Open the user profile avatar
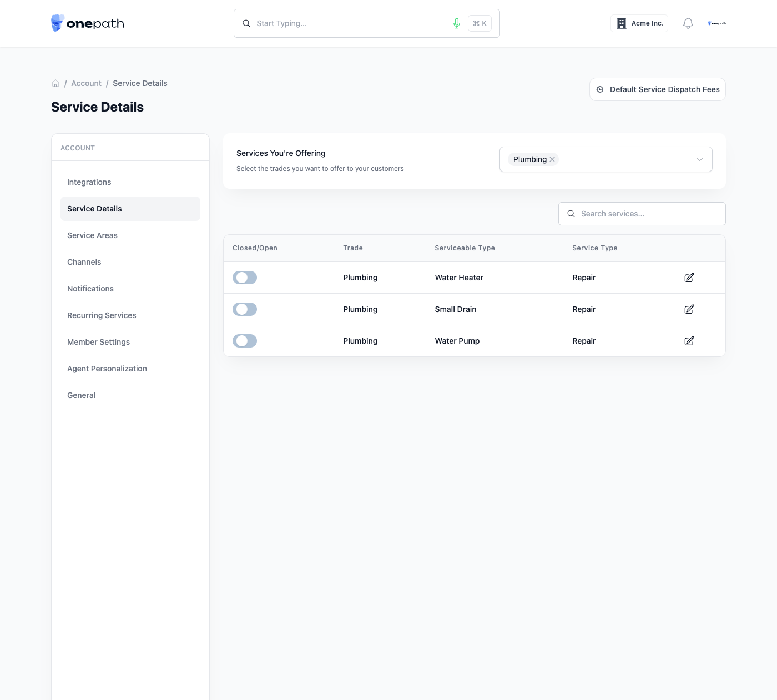The image size is (777, 700). click(x=717, y=23)
